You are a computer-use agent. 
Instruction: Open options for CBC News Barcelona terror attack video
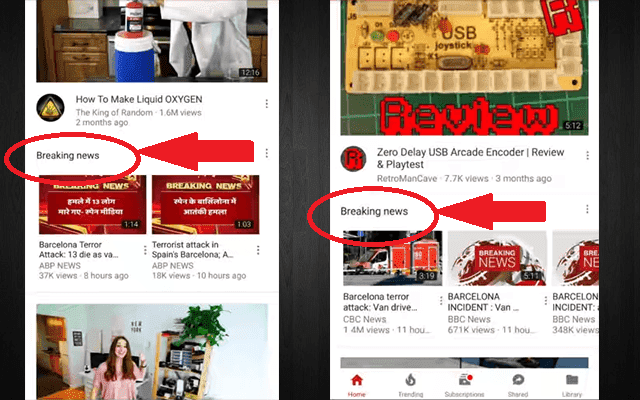(x=441, y=301)
